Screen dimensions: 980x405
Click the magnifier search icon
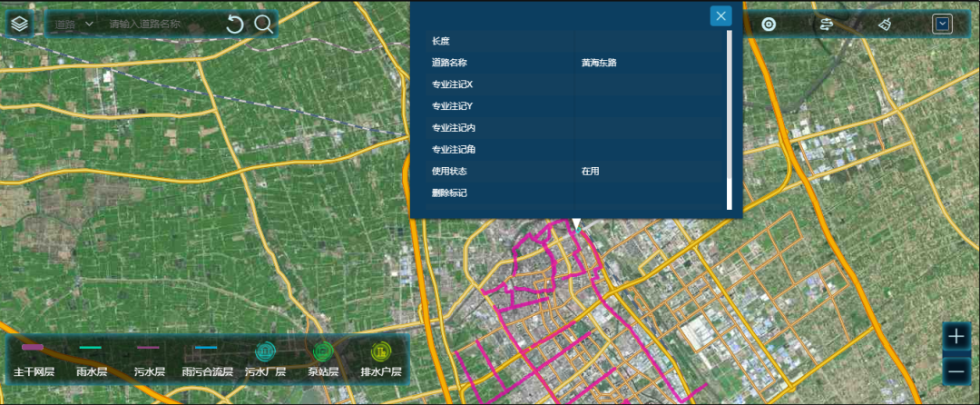[264, 25]
